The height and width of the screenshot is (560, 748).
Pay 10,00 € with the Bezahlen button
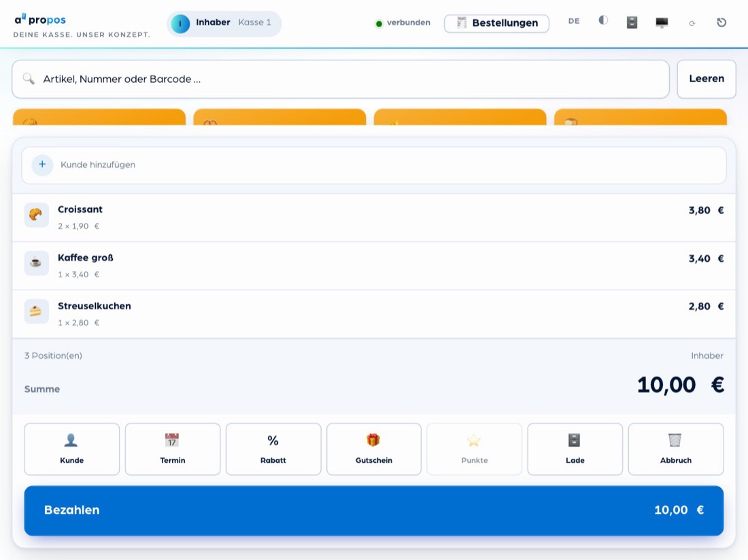tap(374, 510)
